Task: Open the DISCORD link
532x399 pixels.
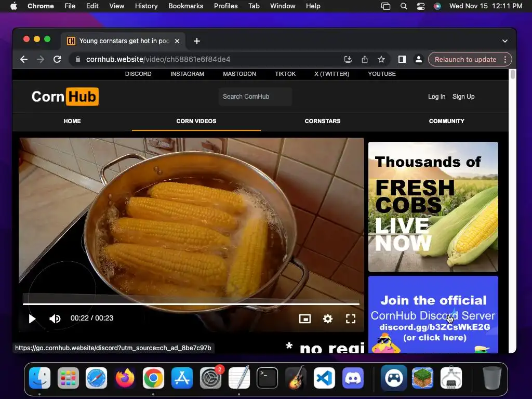Action: [x=138, y=74]
